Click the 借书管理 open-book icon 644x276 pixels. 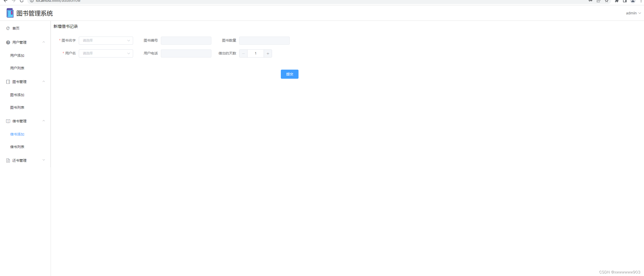pyautogui.click(x=8, y=121)
